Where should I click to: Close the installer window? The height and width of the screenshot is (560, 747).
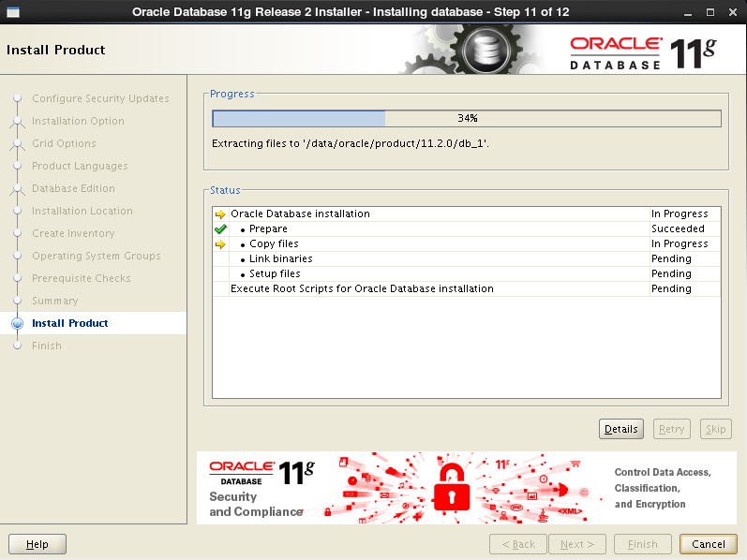(733, 12)
